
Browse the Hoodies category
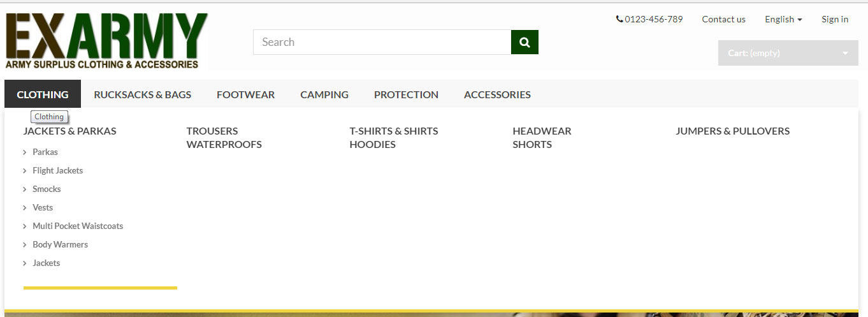point(372,144)
